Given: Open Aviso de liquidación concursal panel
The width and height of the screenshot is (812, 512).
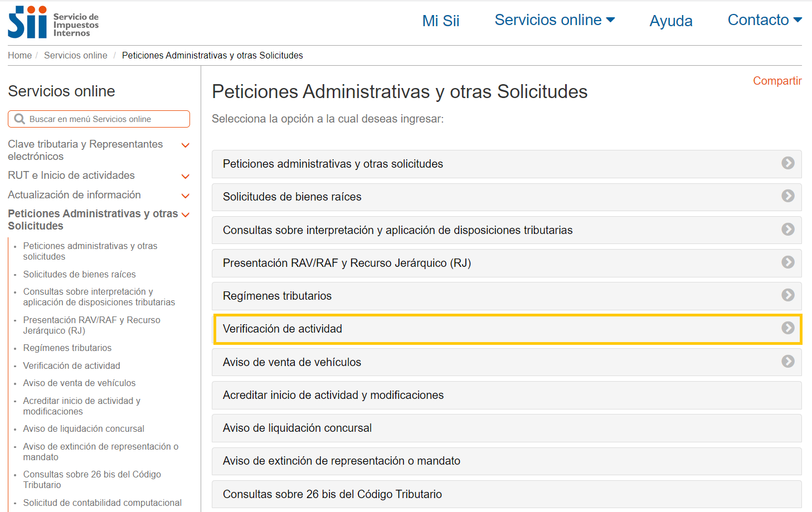Looking at the screenshot, I should [507, 428].
